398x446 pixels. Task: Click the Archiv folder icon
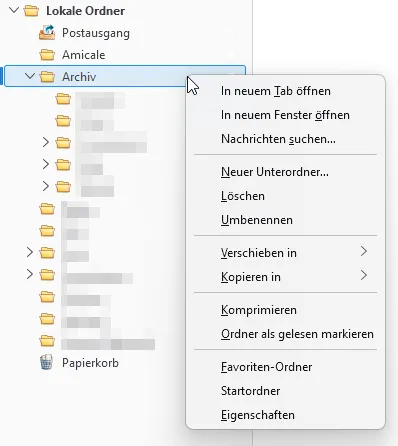coord(47,77)
